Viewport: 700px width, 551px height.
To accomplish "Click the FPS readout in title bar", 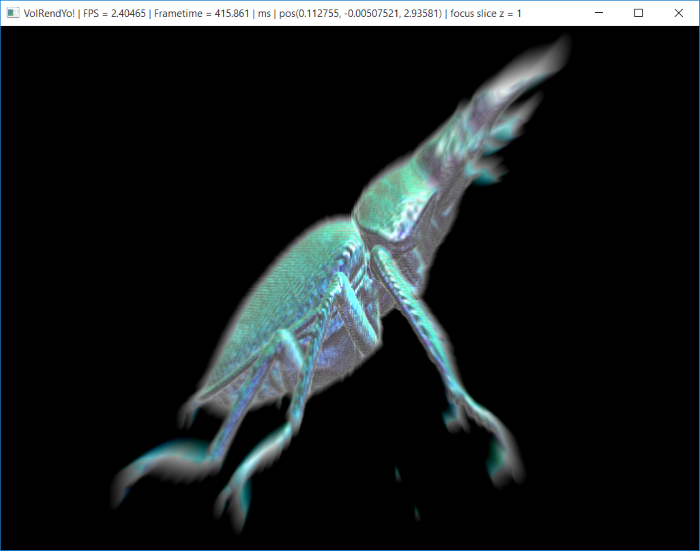I will tap(114, 13).
